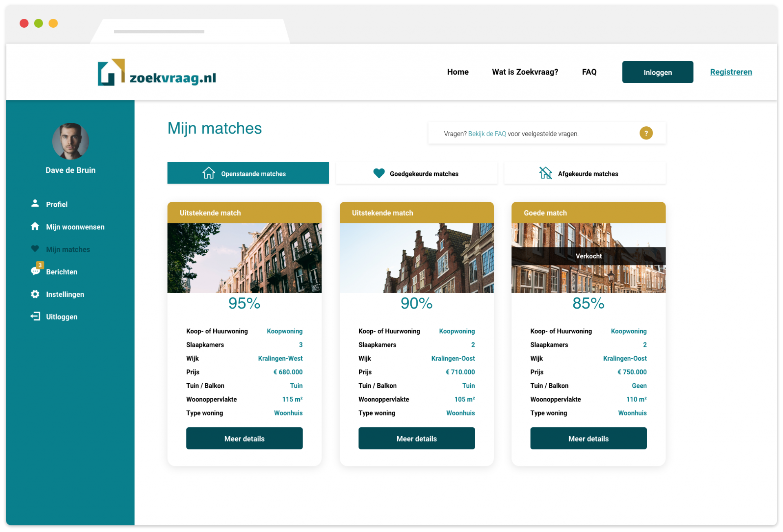Click the Instellingen gear icon
This screenshot has width=783, height=532.
coord(35,294)
